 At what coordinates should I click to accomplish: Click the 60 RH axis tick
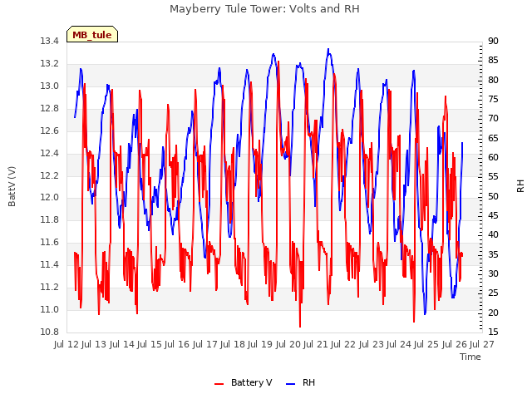(493, 158)
